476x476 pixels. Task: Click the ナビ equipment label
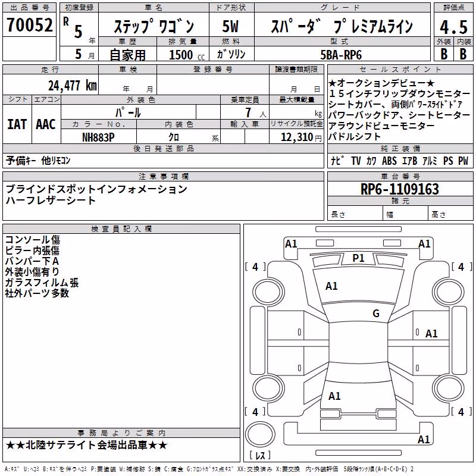[337, 161]
